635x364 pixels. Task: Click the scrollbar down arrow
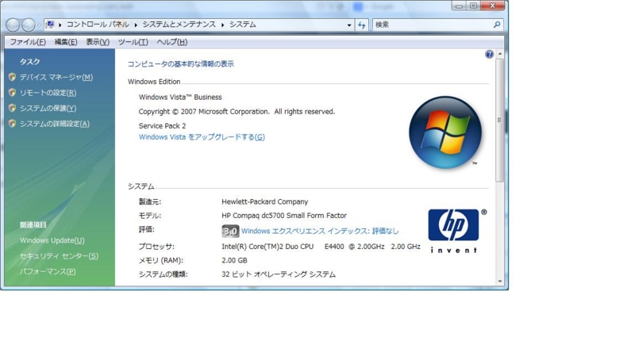point(499,281)
